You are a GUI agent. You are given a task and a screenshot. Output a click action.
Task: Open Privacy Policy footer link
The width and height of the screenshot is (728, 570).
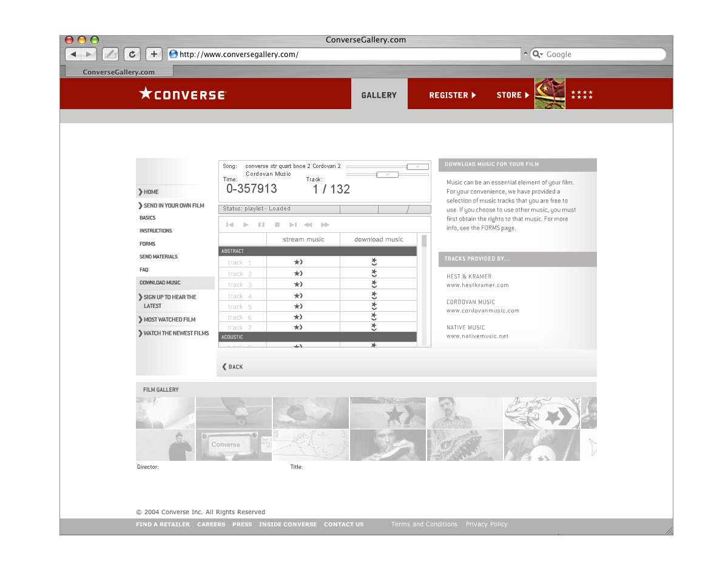tap(487, 525)
